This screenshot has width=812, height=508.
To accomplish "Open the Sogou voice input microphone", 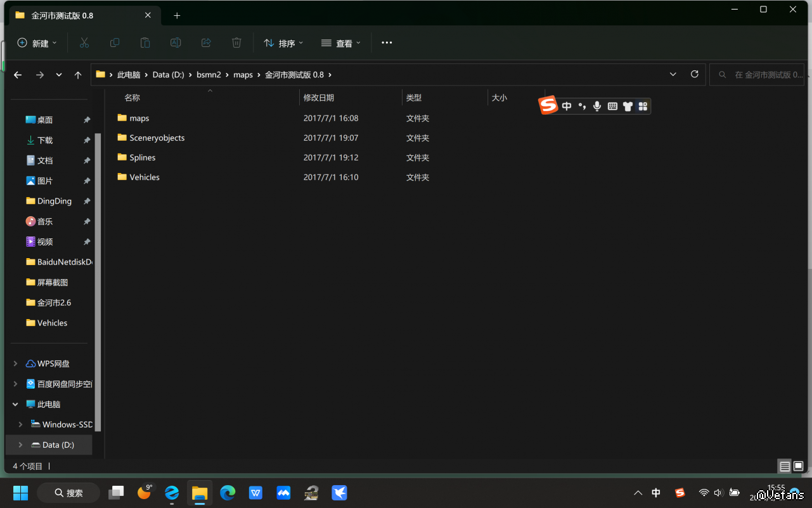I will pos(597,106).
